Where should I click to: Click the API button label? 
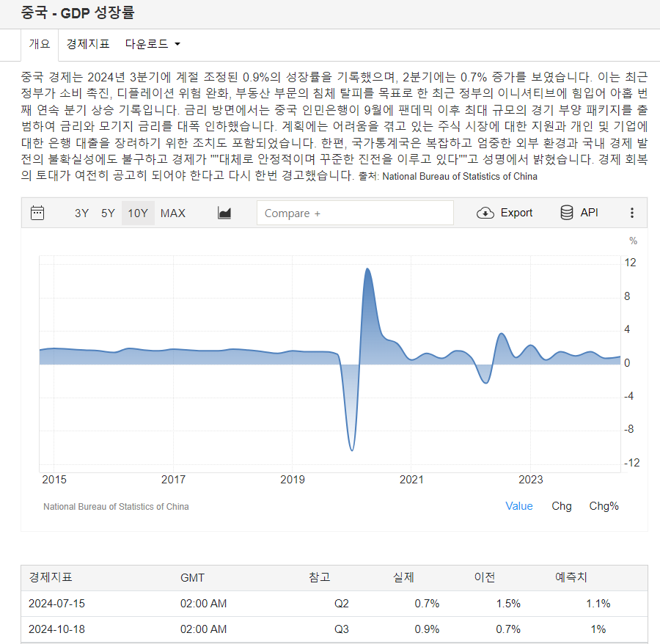tap(589, 213)
